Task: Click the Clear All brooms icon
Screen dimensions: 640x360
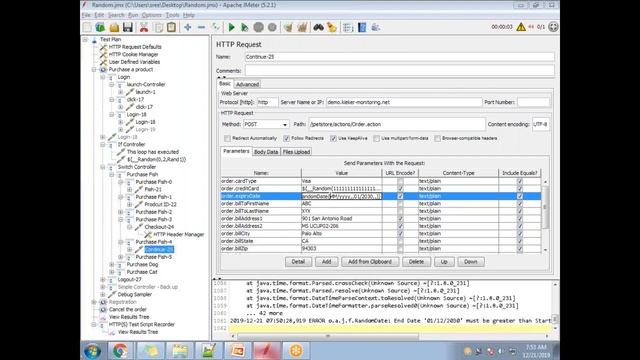Action: click(x=302, y=27)
